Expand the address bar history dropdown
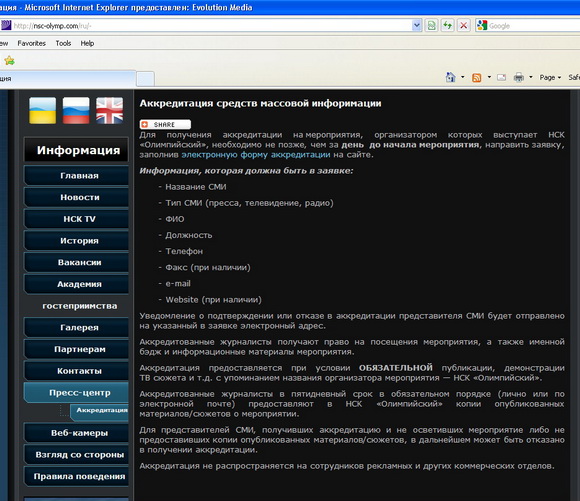 pos(417,26)
